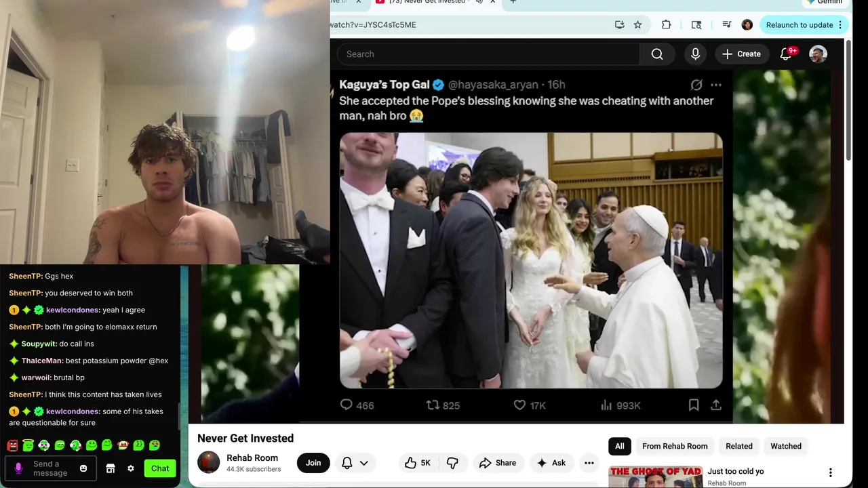Click the Chrome profile avatar in toolbar
The width and height of the screenshot is (868, 488).
(x=747, y=24)
